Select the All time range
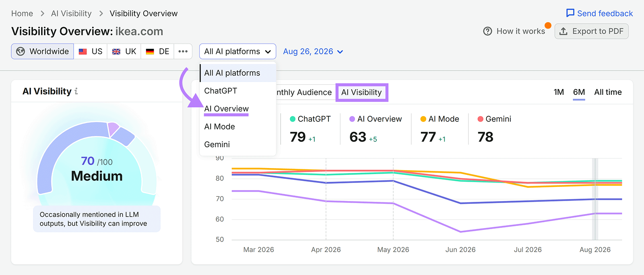This screenshot has height=275, width=644. pos(608,92)
